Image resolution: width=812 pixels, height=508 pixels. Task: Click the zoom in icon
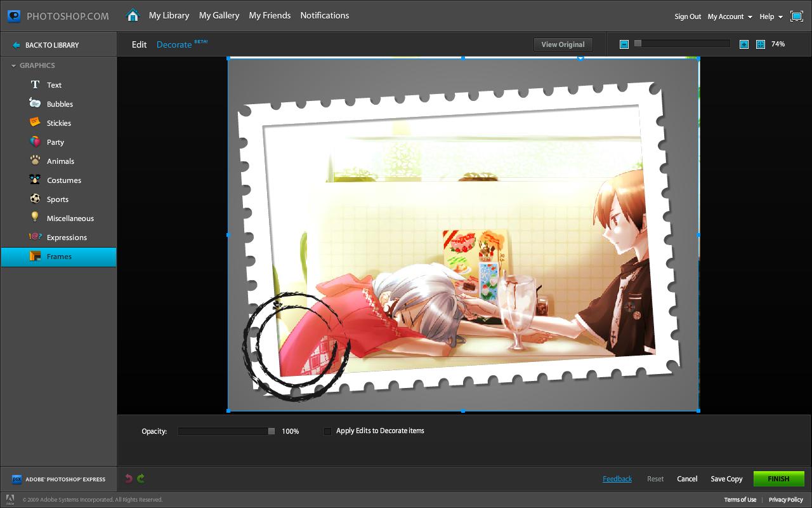point(744,44)
